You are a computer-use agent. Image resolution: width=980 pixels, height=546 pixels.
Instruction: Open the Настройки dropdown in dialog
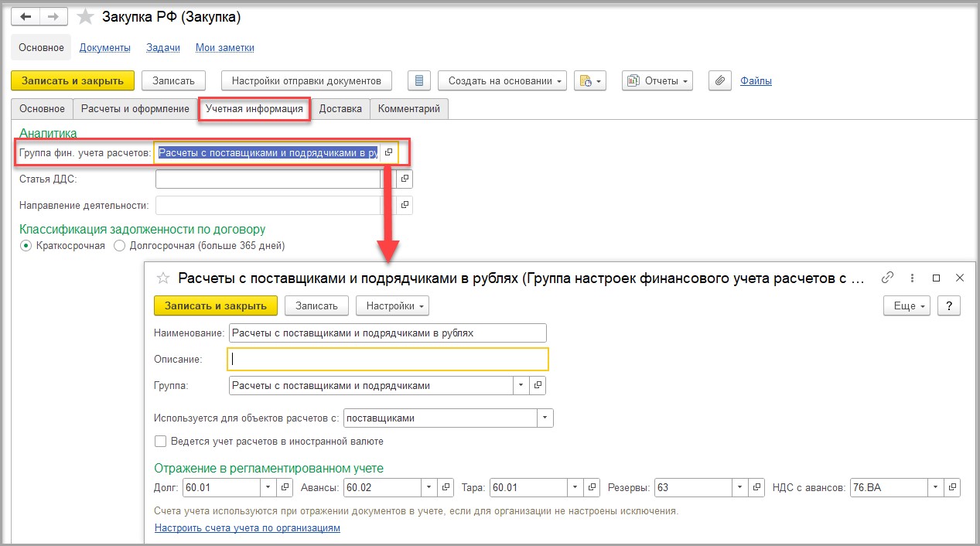point(392,305)
